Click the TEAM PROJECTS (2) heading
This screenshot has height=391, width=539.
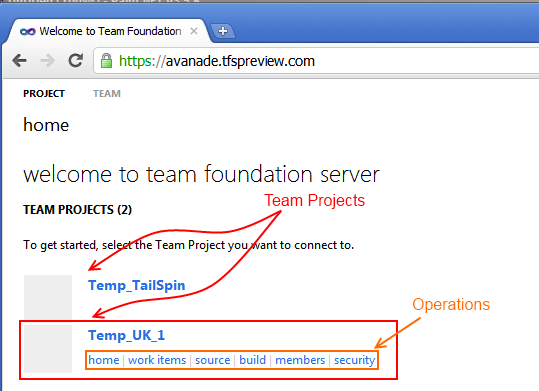click(77, 209)
